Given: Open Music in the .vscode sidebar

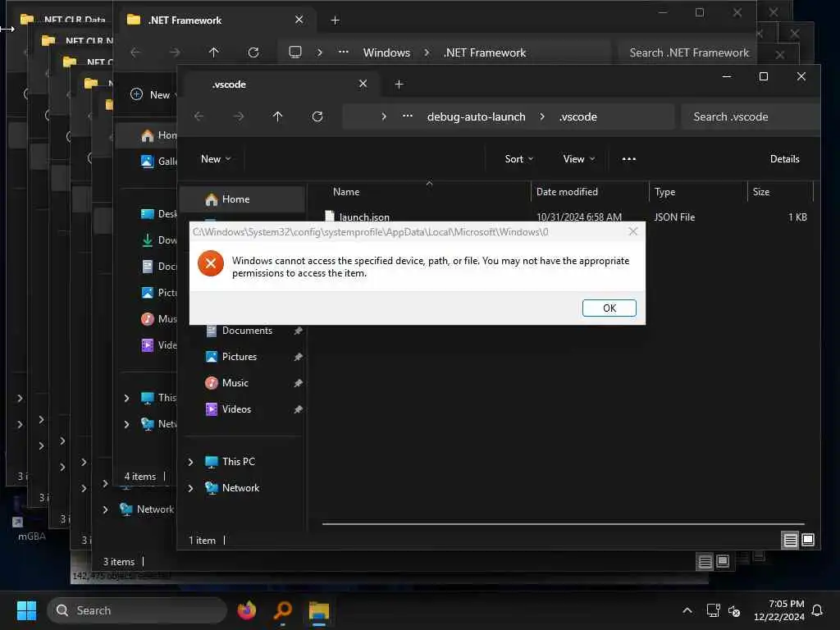Looking at the screenshot, I should coord(235,383).
